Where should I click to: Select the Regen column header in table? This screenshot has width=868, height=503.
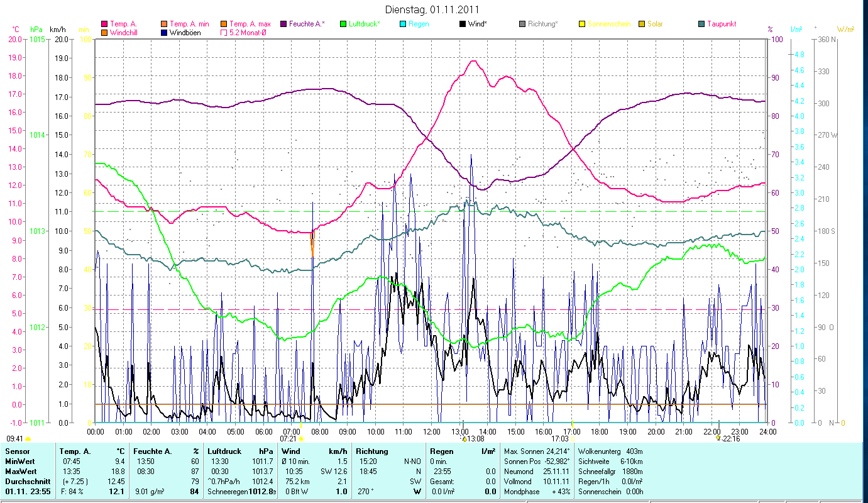[x=441, y=451]
